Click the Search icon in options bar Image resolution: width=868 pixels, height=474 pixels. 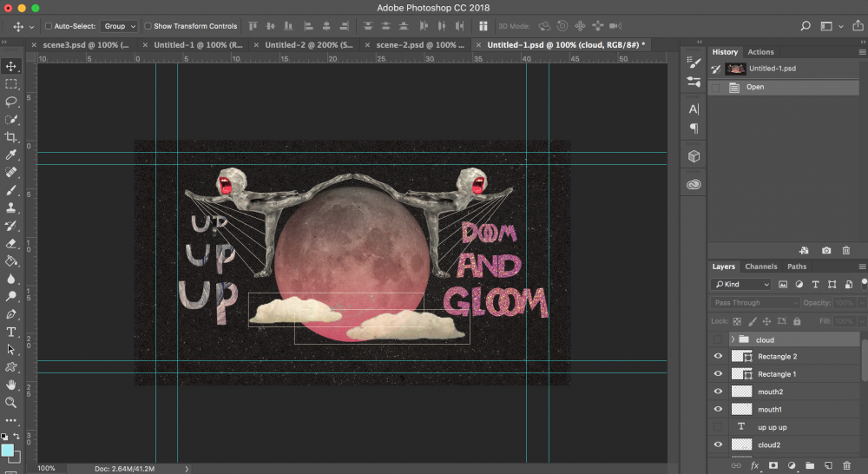click(x=806, y=26)
